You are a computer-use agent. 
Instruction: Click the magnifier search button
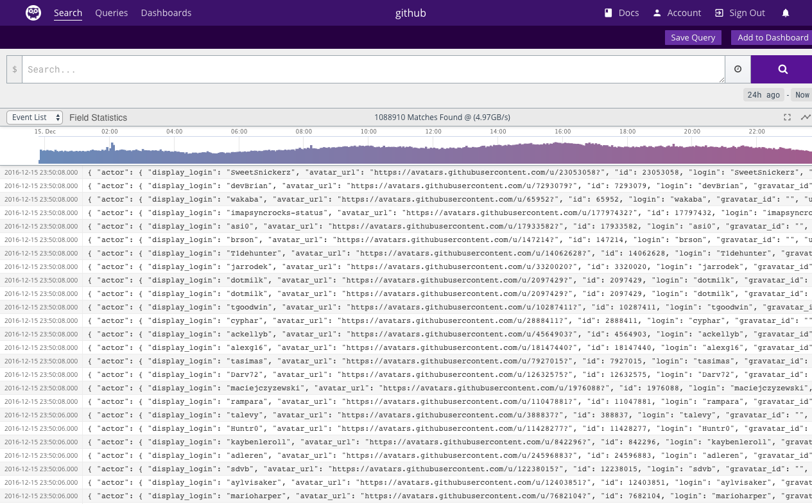pos(781,69)
